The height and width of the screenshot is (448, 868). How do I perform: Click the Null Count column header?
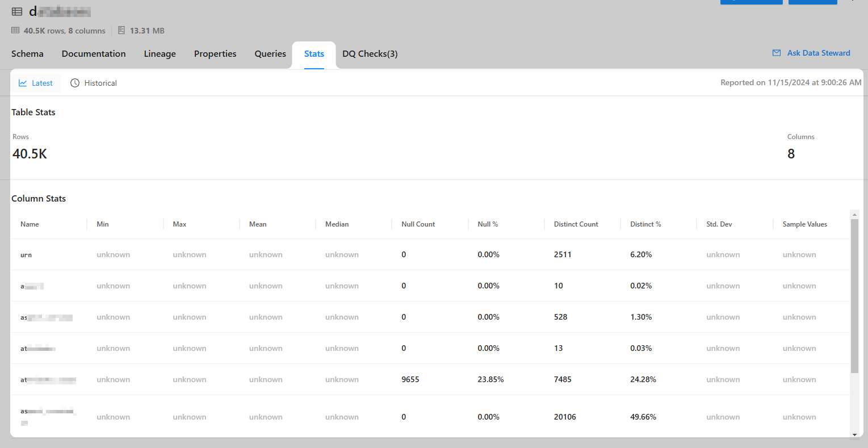(418, 224)
